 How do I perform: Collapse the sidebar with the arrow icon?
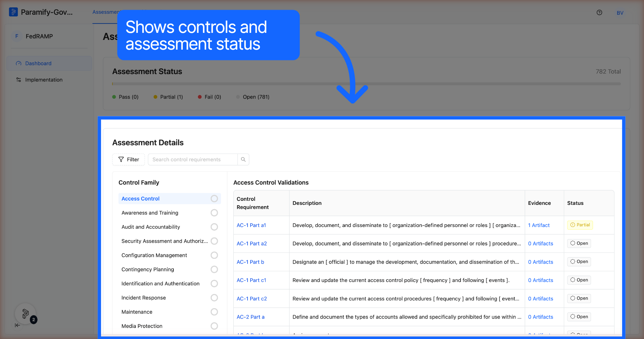tap(17, 325)
